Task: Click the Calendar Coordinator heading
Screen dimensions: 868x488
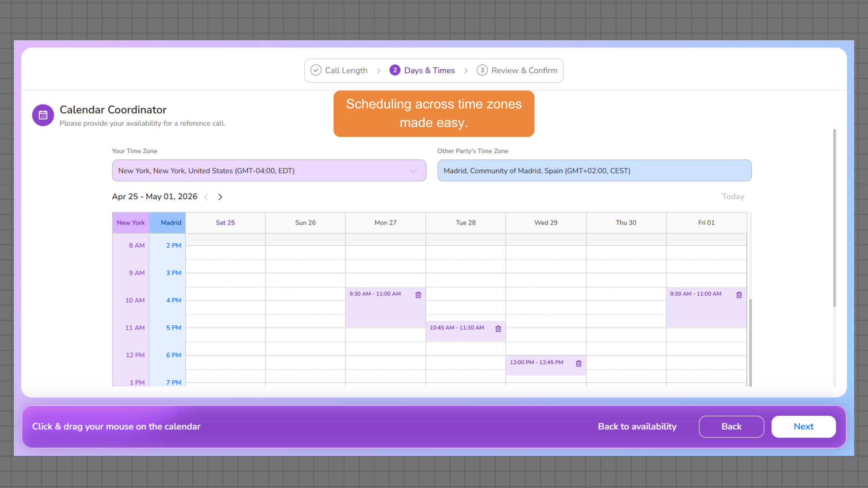Action: click(113, 110)
